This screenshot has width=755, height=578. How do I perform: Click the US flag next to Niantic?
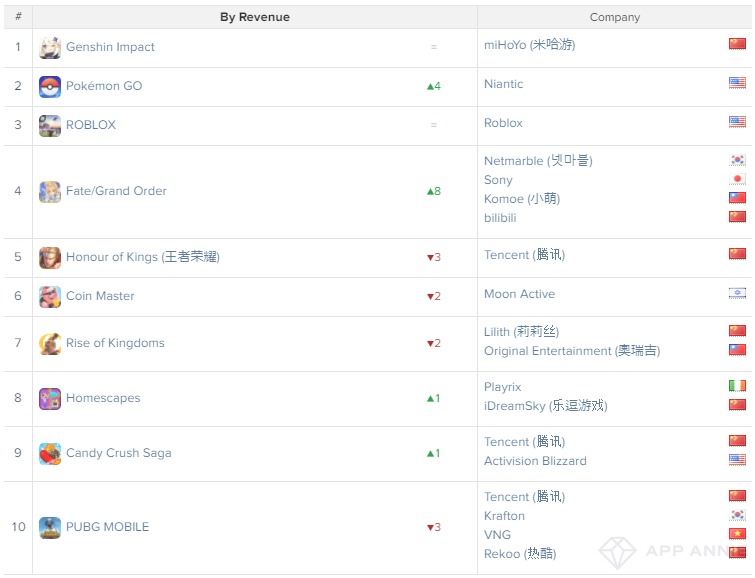[x=737, y=83]
